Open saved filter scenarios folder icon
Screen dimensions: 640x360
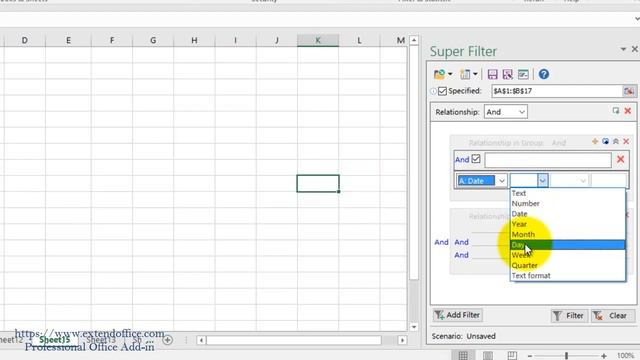coord(440,74)
